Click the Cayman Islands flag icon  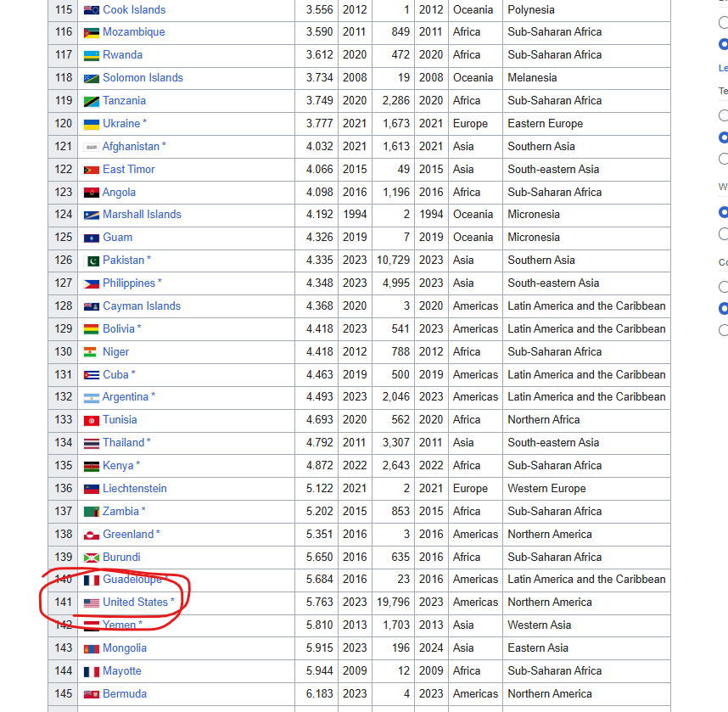coord(92,306)
